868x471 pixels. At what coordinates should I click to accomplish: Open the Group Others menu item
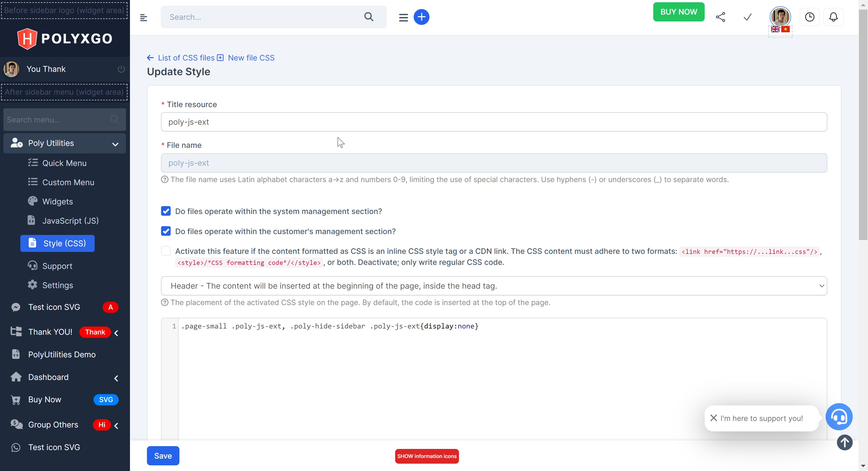point(53,424)
